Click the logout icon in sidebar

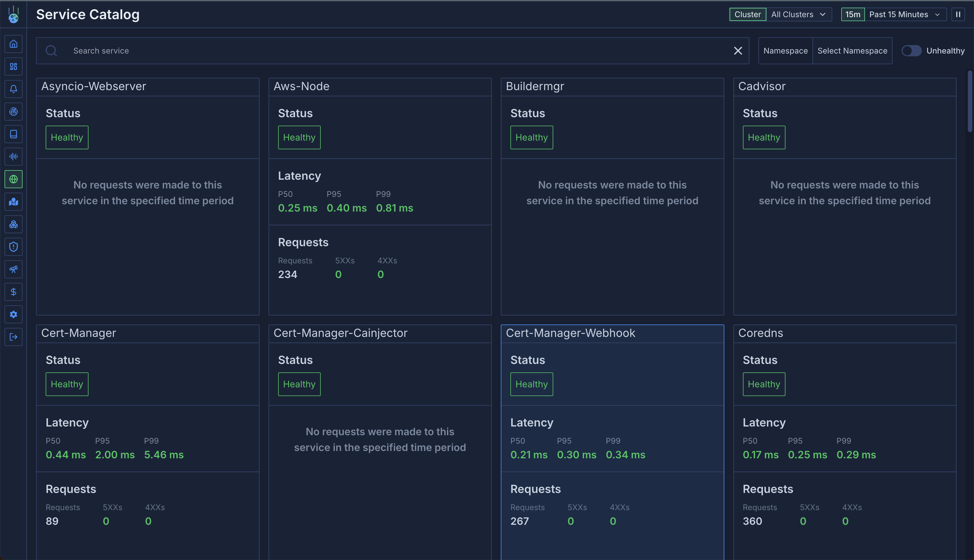[x=14, y=337]
